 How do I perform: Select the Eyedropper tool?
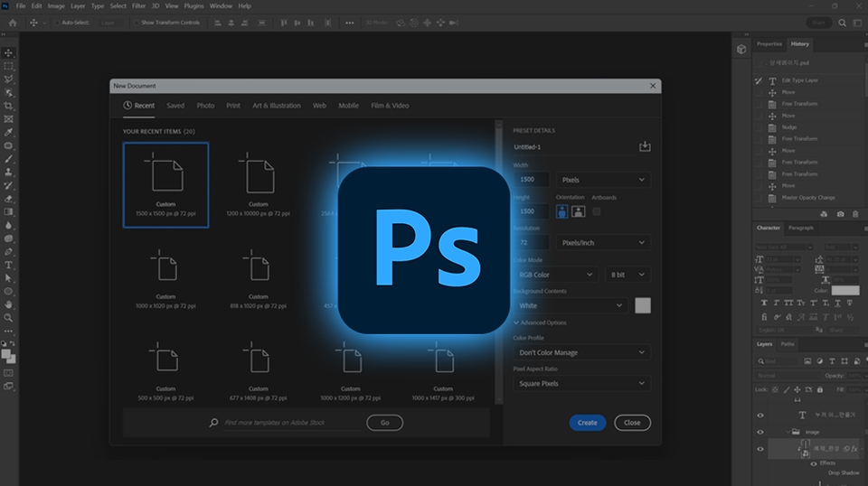coord(8,132)
